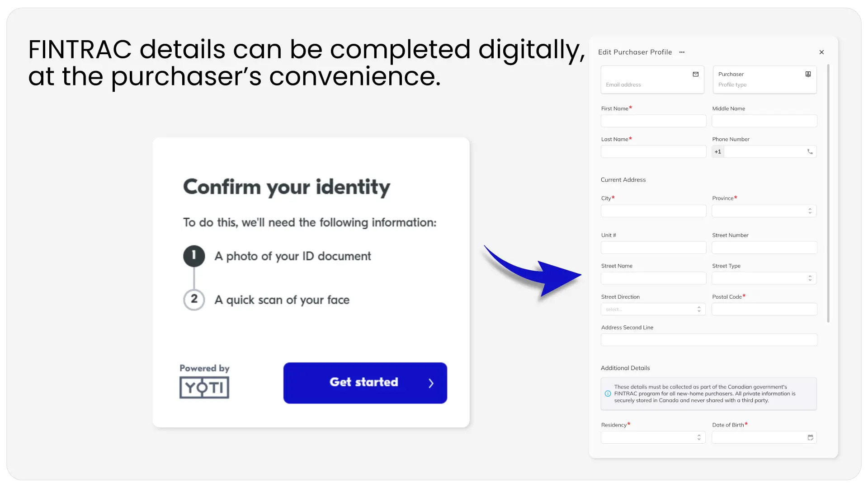Screen dimensions: 868x488
Task: Click the profile type person icon
Action: click(x=808, y=75)
